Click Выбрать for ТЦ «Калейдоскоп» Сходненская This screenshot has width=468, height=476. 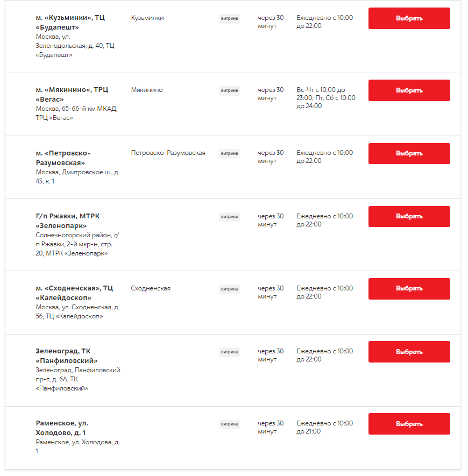click(409, 288)
